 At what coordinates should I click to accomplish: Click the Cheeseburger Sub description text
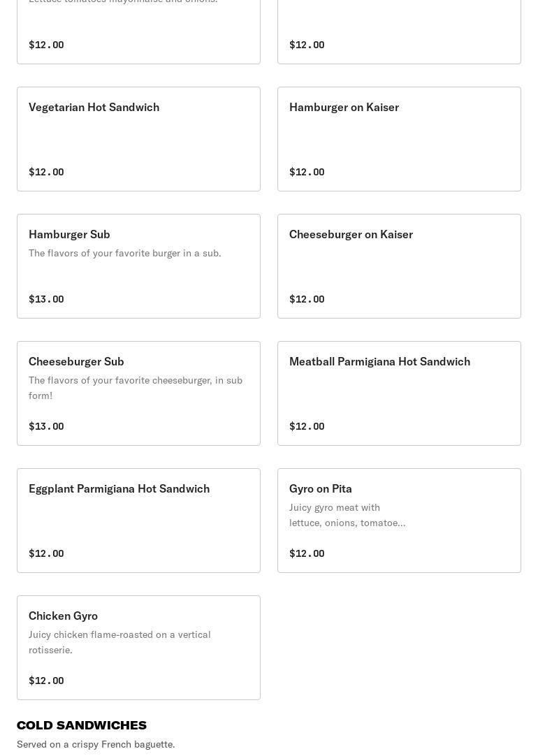tap(135, 387)
